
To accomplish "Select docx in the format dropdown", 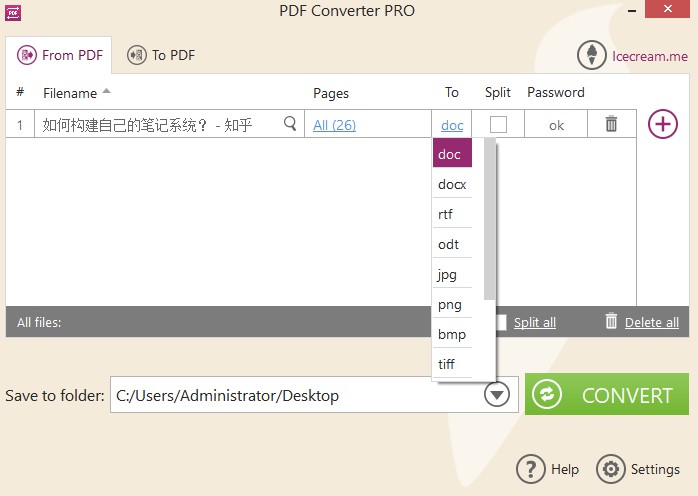I will pos(452,183).
